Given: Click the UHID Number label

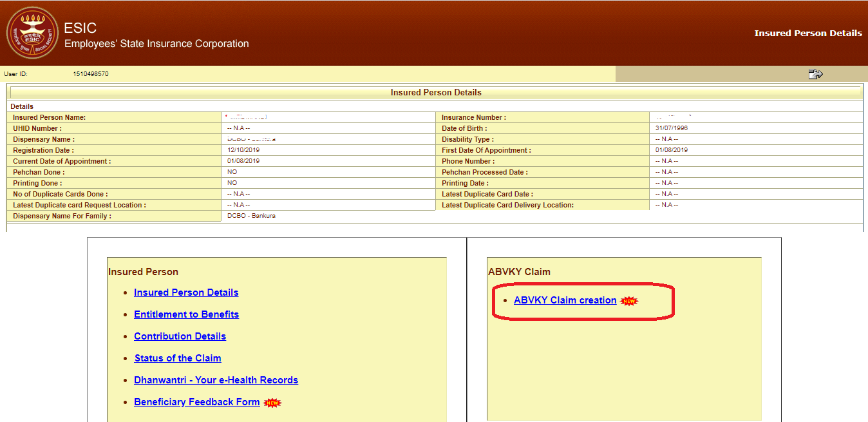Looking at the screenshot, I should [37, 129].
